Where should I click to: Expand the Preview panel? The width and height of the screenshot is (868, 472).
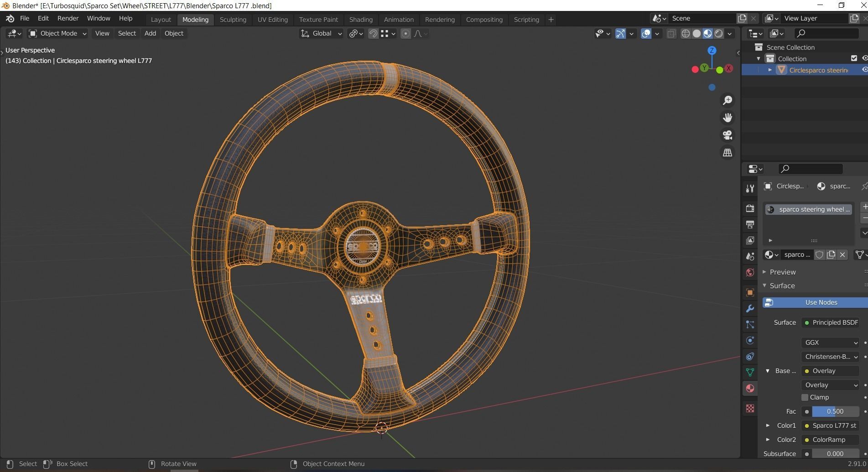(783, 272)
